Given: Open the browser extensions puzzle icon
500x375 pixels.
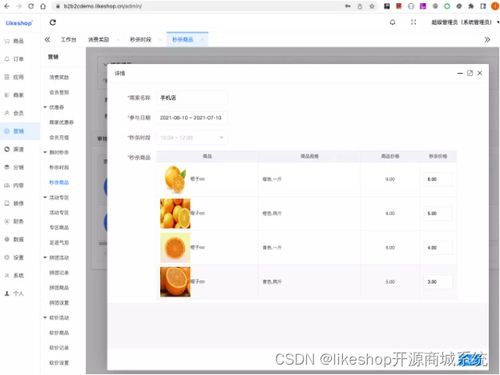Looking at the screenshot, I should click(x=471, y=6).
